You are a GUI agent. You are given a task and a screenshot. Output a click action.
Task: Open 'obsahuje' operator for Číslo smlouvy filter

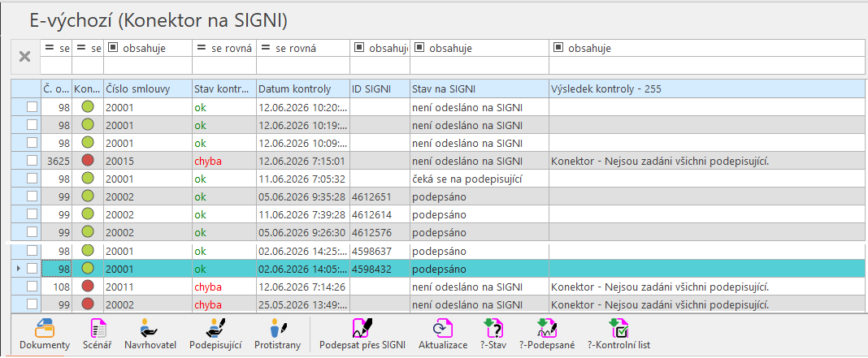(147, 48)
